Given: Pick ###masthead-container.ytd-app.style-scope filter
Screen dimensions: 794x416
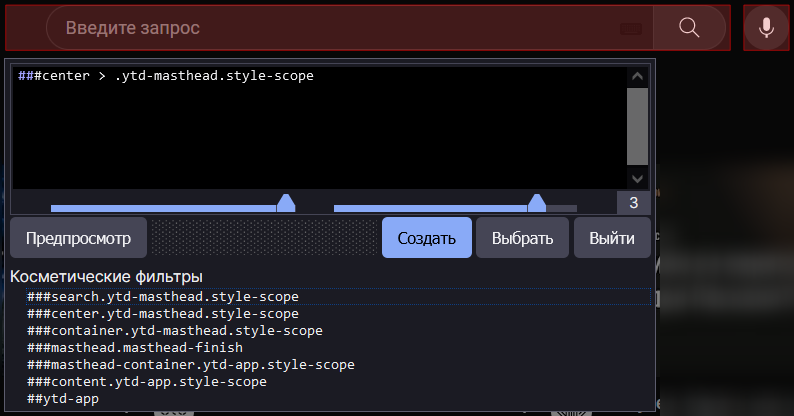Looking at the screenshot, I should click(x=191, y=365).
